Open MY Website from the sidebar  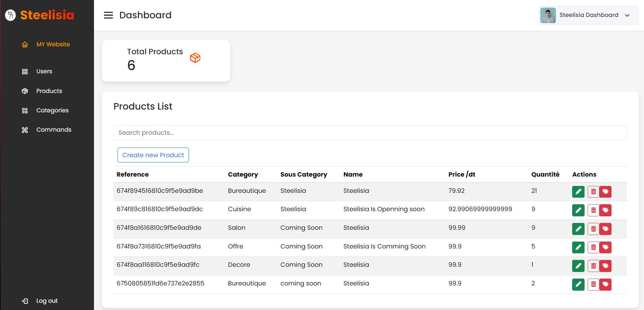click(x=53, y=44)
